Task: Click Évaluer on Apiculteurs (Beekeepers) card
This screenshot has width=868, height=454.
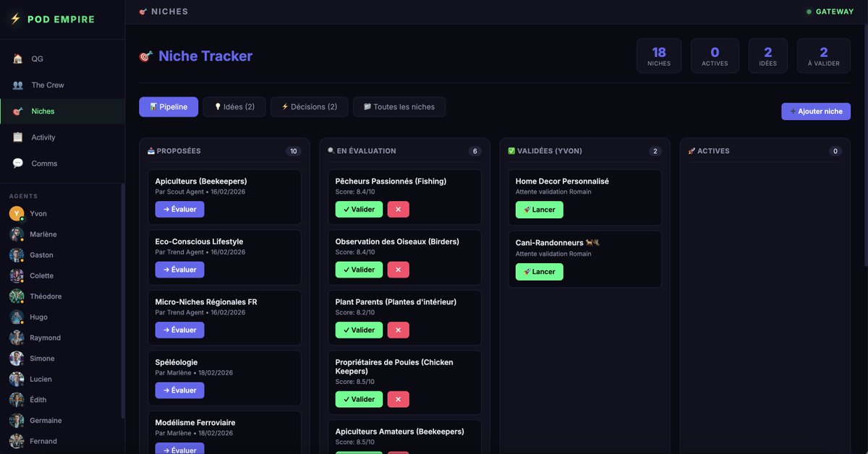Action: point(179,210)
